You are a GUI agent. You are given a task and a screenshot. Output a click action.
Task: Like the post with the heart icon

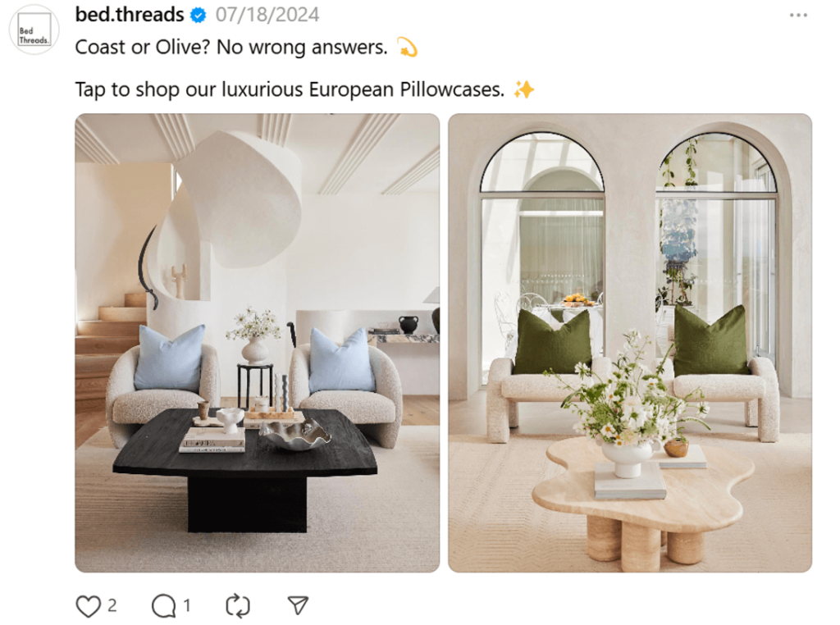point(88,606)
